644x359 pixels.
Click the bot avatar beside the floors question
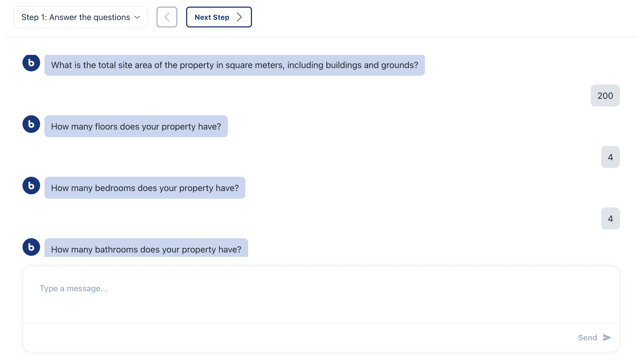click(x=31, y=124)
